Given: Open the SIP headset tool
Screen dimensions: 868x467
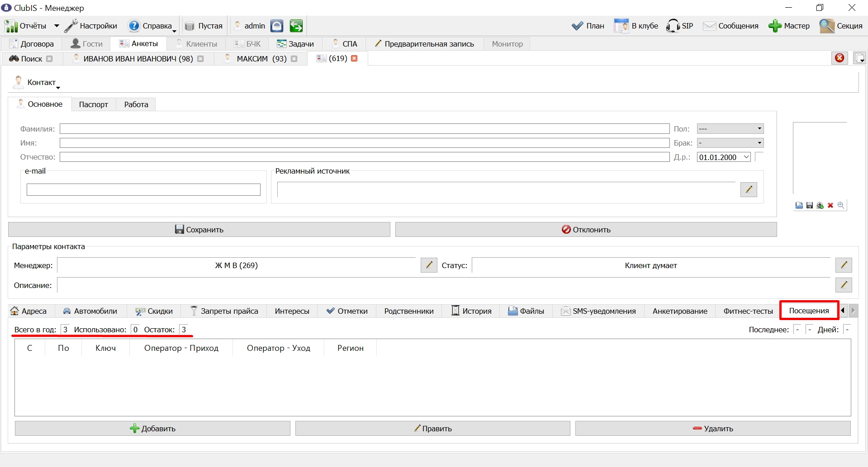Looking at the screenshot, I should tap(679, 26).
